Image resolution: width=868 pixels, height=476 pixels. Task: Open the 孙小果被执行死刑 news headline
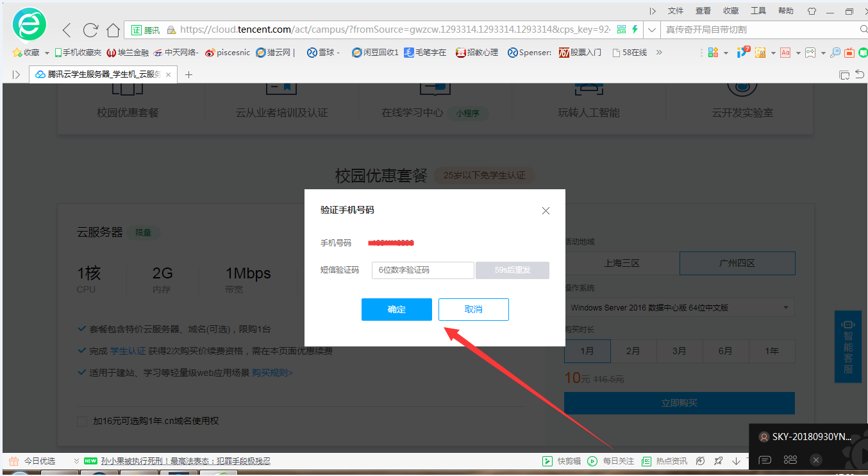pyautogui.click(x=185, y=461)
